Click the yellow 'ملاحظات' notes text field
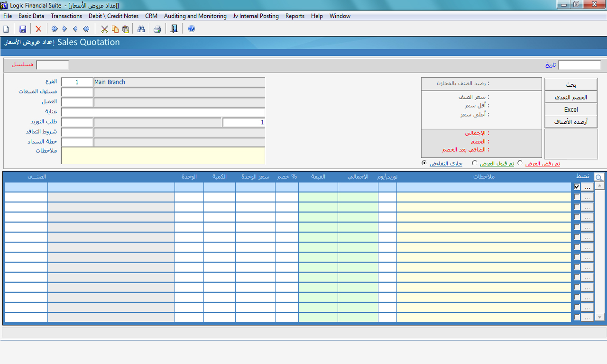 [163, 155]
